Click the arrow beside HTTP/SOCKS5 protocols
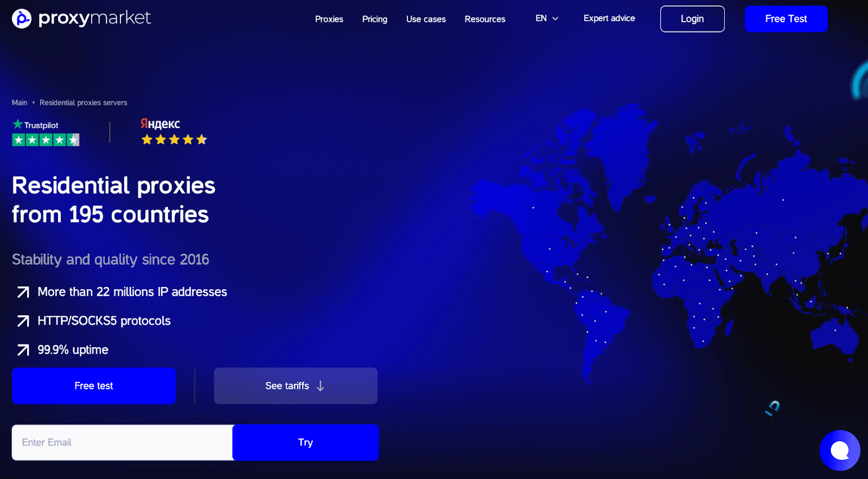 tap(23, 321)
